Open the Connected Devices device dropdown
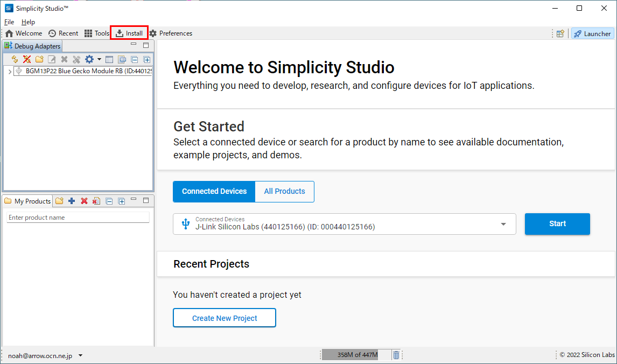The height and width of the screenshot is (364, 617). (503, 223)
